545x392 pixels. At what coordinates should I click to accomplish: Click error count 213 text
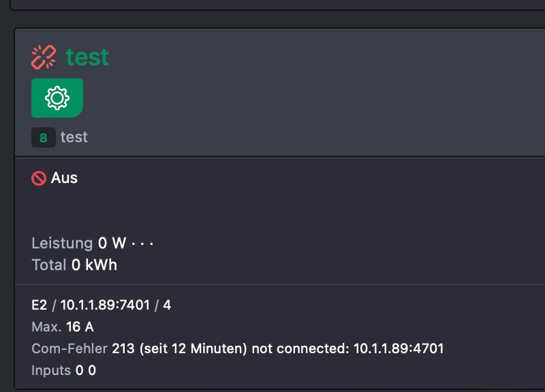pyautogui.click(x=123, y=348)
